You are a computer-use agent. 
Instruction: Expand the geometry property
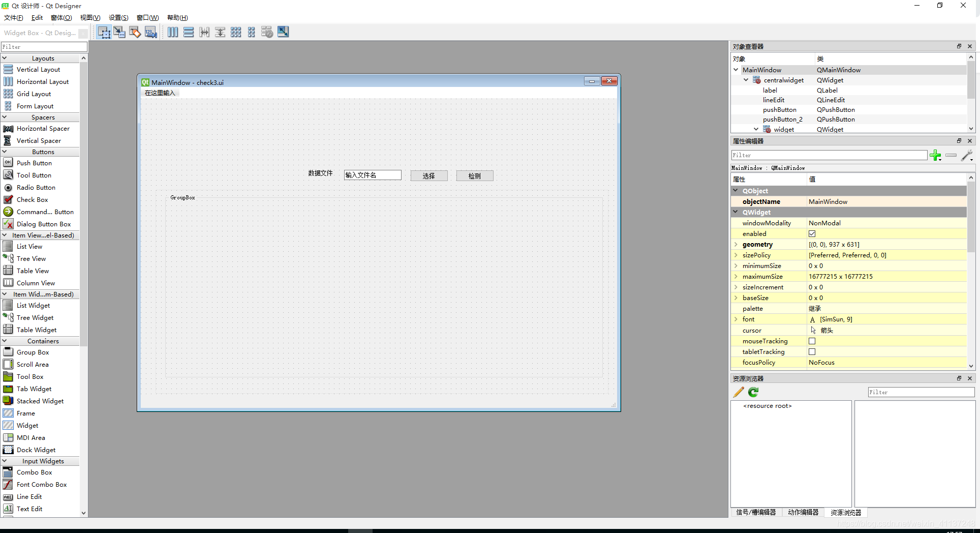(736, 244)
